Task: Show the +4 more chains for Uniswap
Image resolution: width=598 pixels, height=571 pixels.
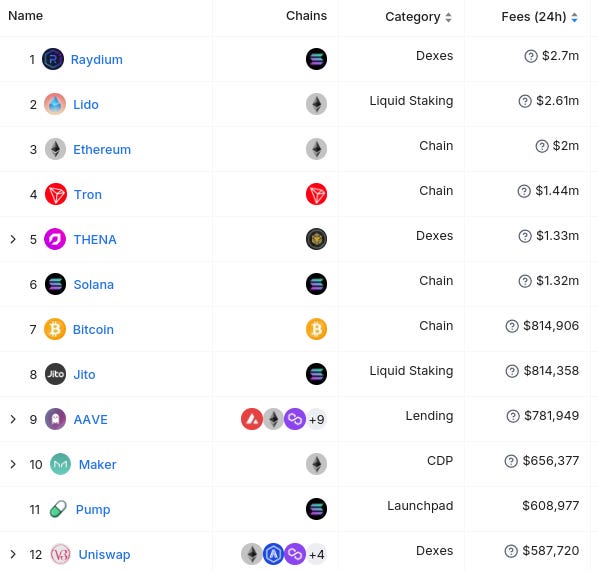Action: point(317,555)
